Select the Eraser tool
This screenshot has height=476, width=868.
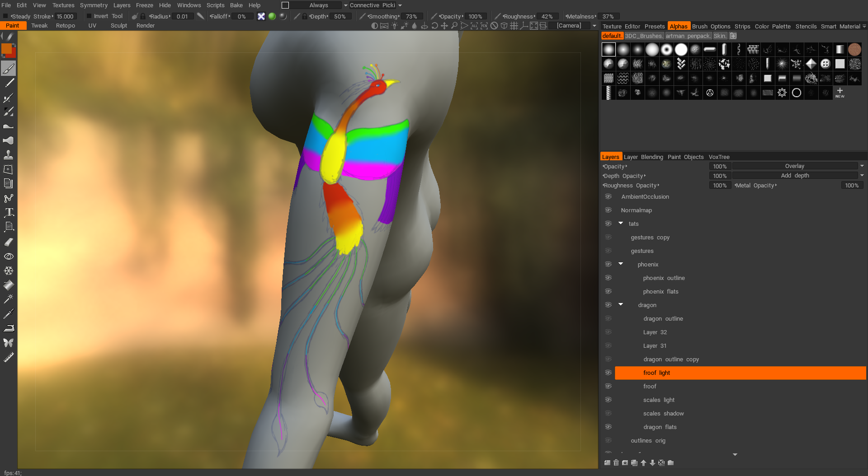[x=9, y=242]
